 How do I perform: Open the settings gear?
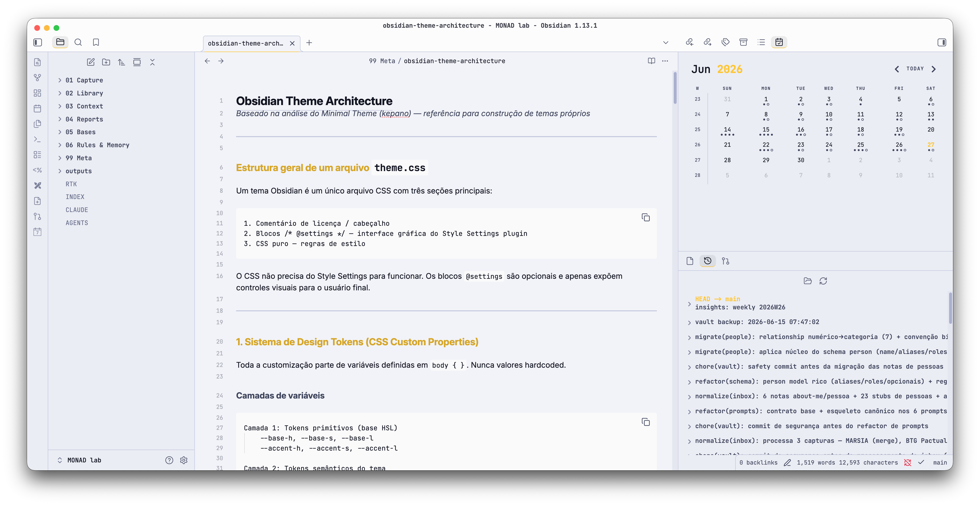(184, 460)
